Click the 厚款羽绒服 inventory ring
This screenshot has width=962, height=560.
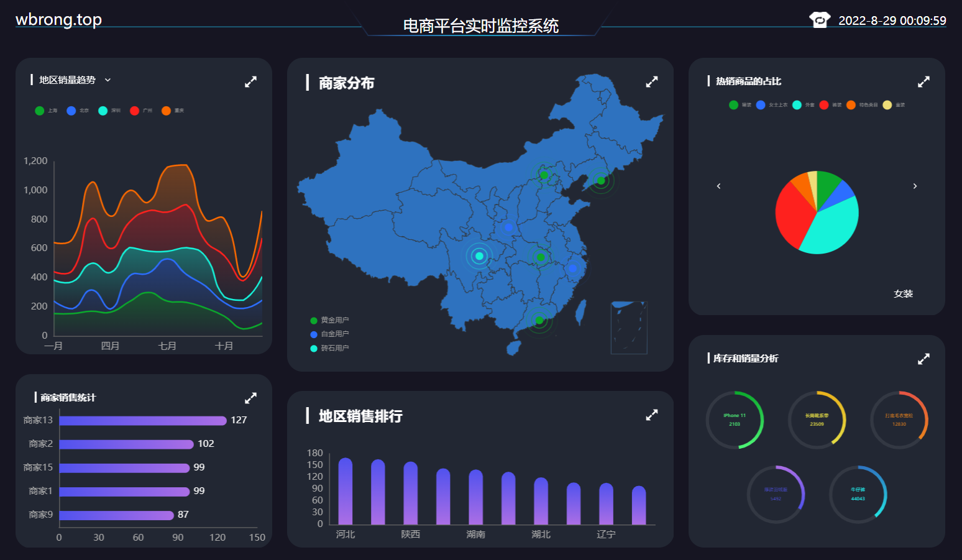(776, 494)
